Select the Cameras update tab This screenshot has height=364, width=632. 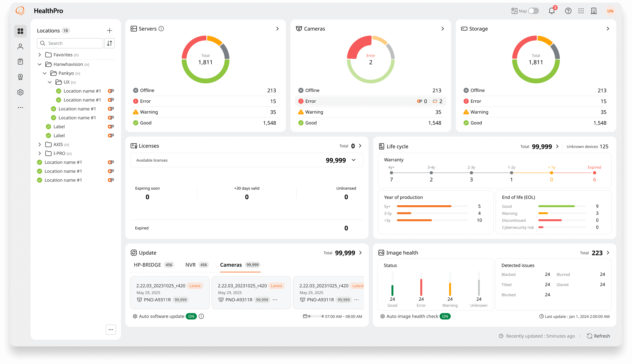[240, 265]
